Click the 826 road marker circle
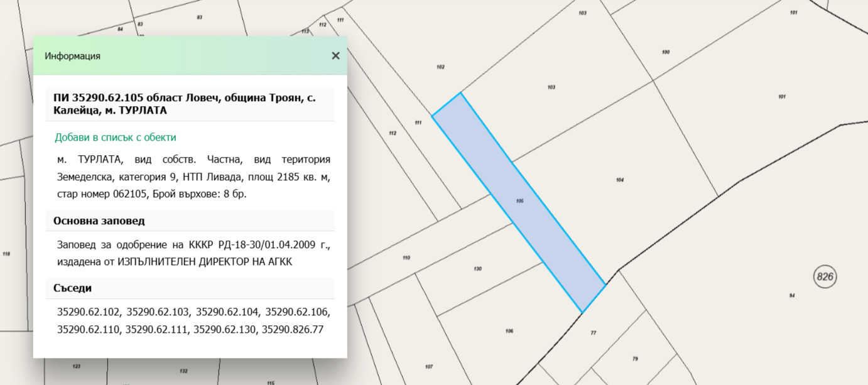 [825, 276]
